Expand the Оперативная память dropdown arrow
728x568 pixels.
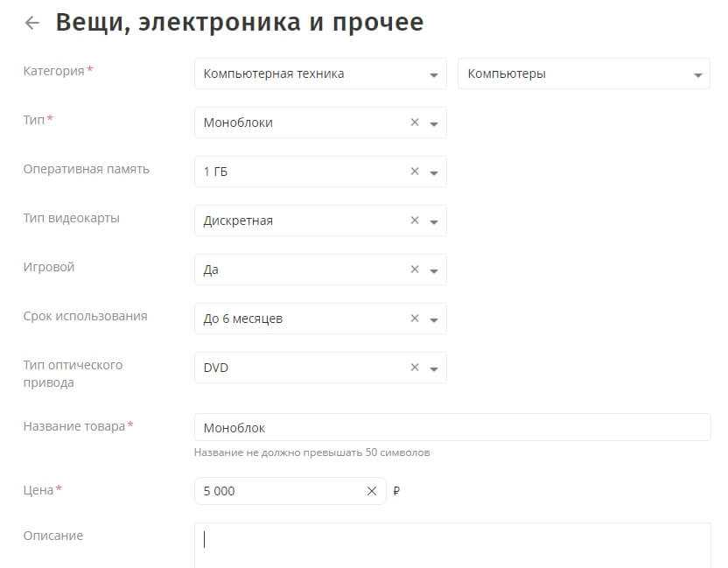[434, 173]
